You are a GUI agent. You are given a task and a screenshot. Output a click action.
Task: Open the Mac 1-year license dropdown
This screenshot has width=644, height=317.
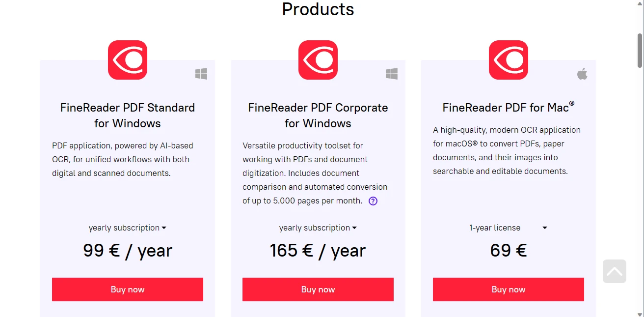coord(508,228)
